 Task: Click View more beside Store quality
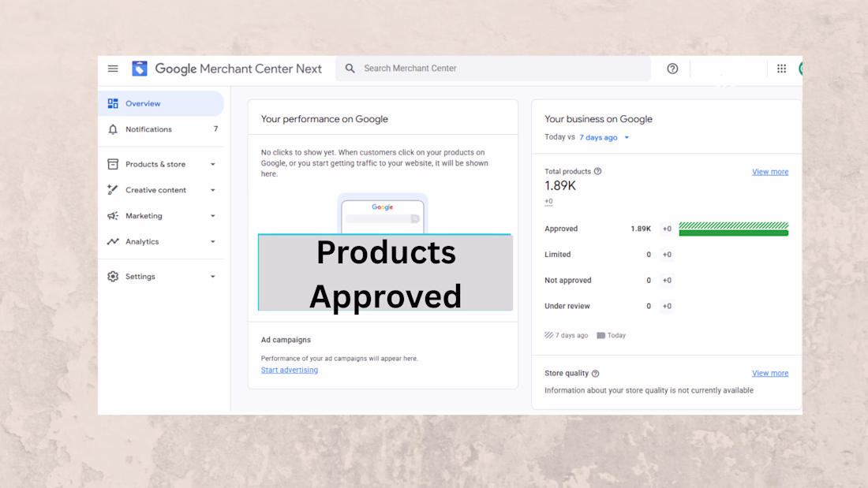click(770, 374)
